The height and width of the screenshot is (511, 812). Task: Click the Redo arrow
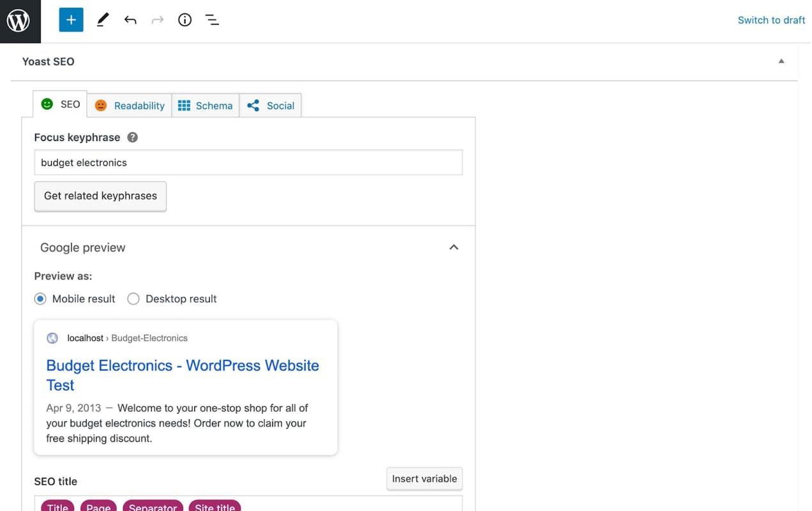coord(157,20)
